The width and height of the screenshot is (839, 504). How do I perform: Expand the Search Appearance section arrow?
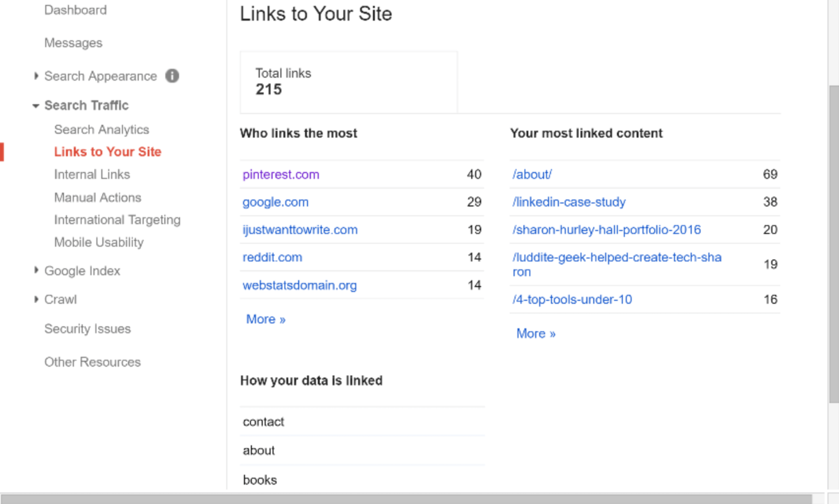point(36,76)
